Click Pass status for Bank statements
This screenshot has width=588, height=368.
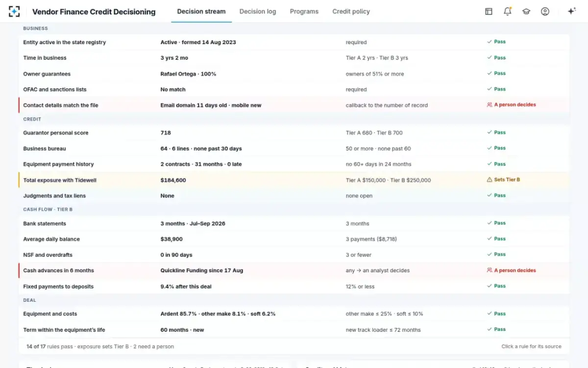pos(496,223)
